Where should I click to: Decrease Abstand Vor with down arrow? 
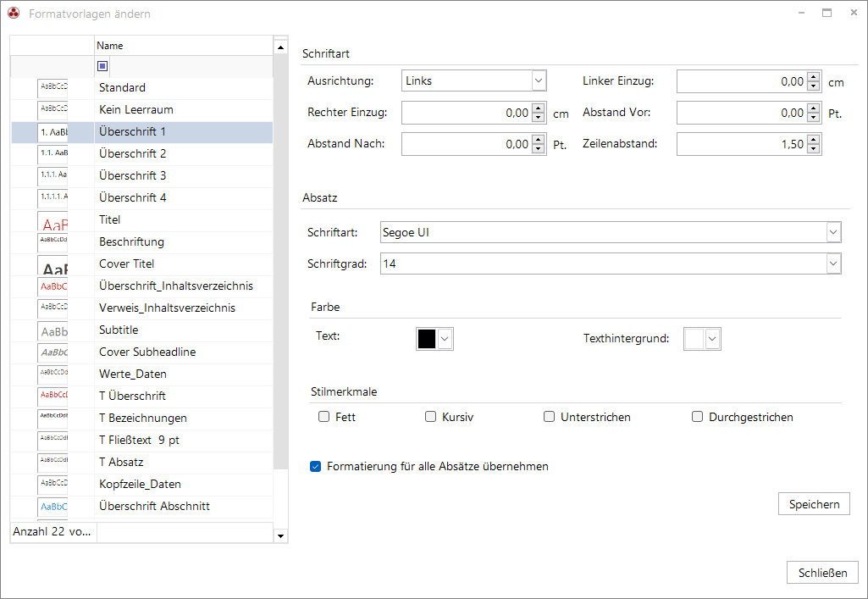click(813, 118)
